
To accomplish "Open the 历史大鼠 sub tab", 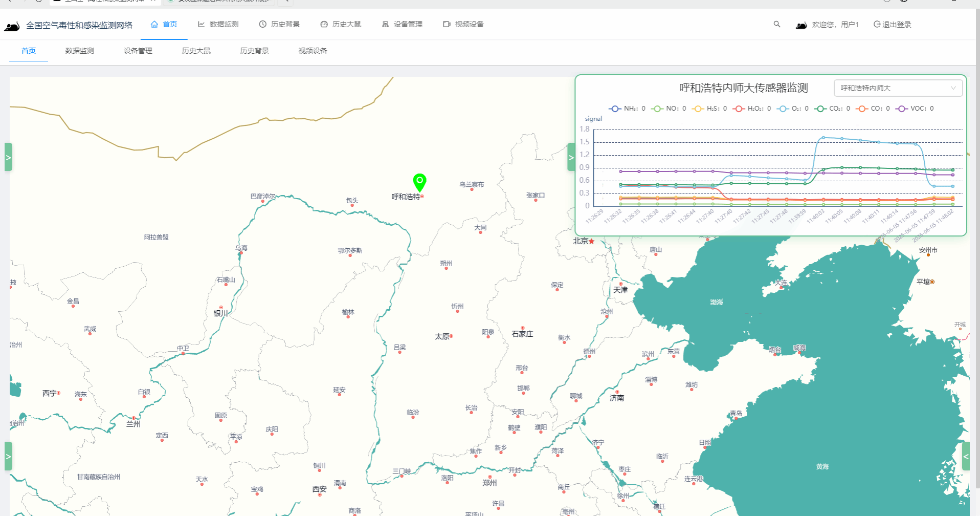I will point(196,51).
